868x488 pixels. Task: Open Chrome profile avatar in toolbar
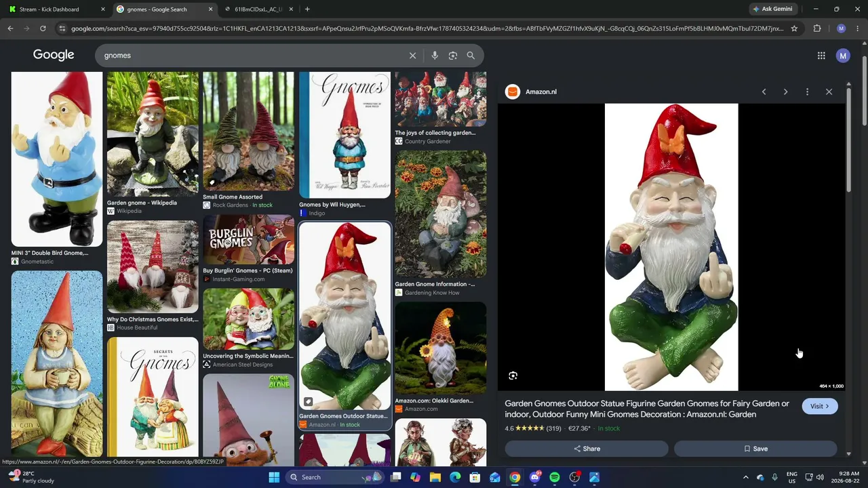[842, 28]
